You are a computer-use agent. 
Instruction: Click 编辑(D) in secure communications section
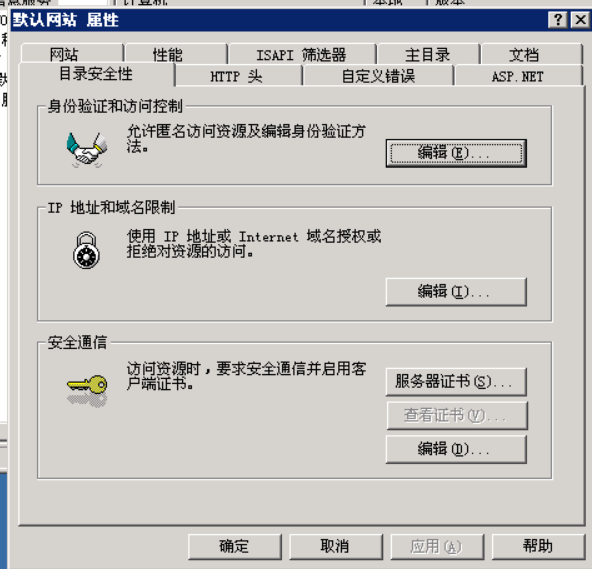(x=456, y=449)
